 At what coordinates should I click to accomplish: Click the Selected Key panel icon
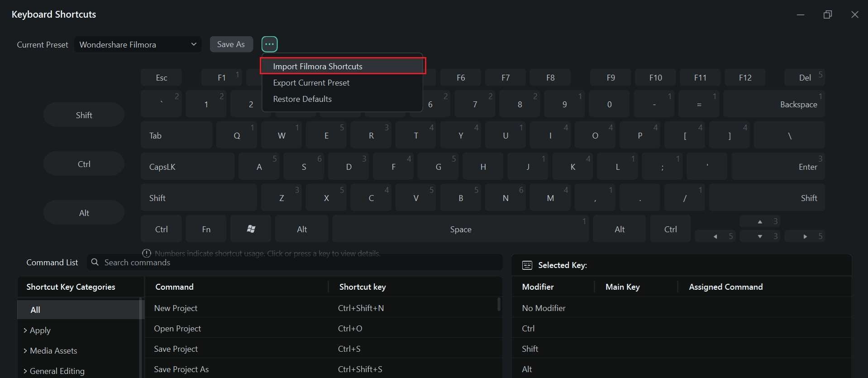[x=527, y=265]
